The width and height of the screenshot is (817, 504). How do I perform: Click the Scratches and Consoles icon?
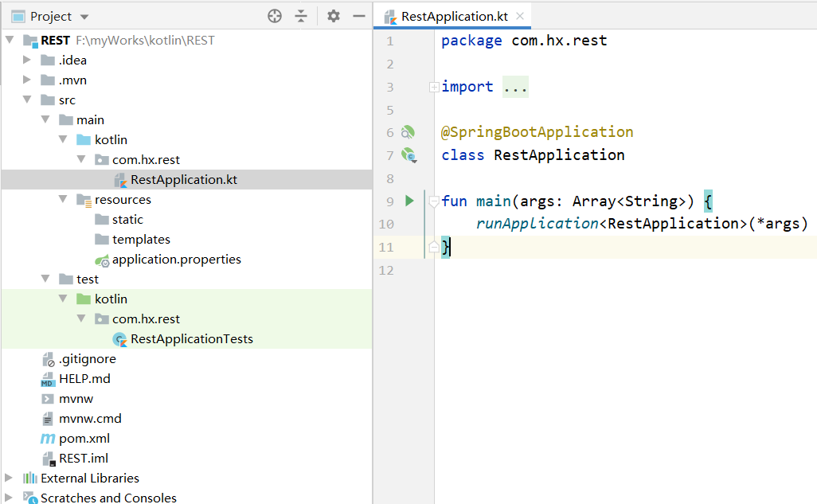(30, 498)
